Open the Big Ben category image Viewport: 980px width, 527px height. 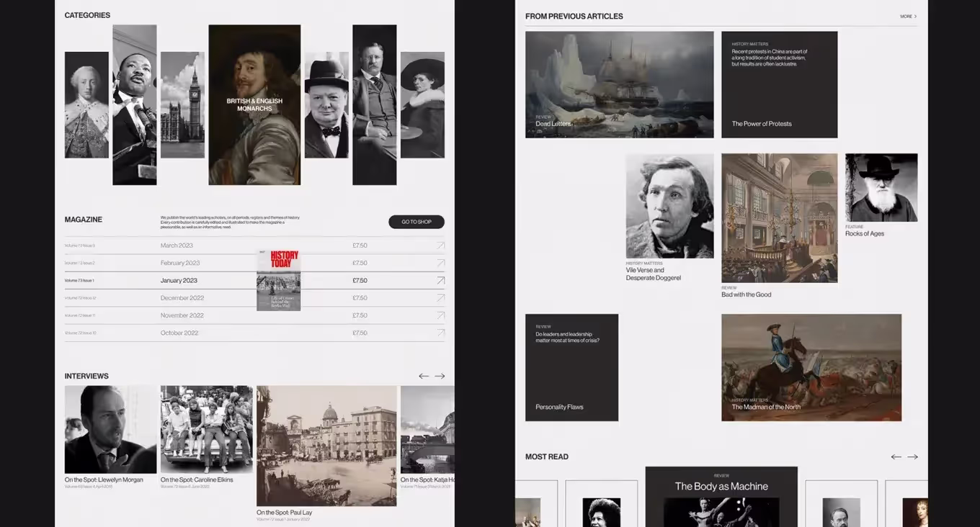tap(182, 104)
